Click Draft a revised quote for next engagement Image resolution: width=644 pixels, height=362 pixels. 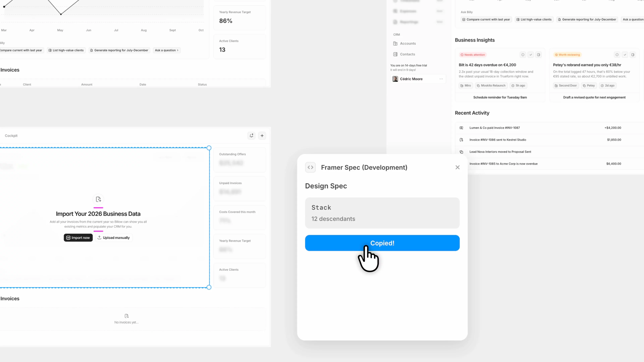click(594, 97)
